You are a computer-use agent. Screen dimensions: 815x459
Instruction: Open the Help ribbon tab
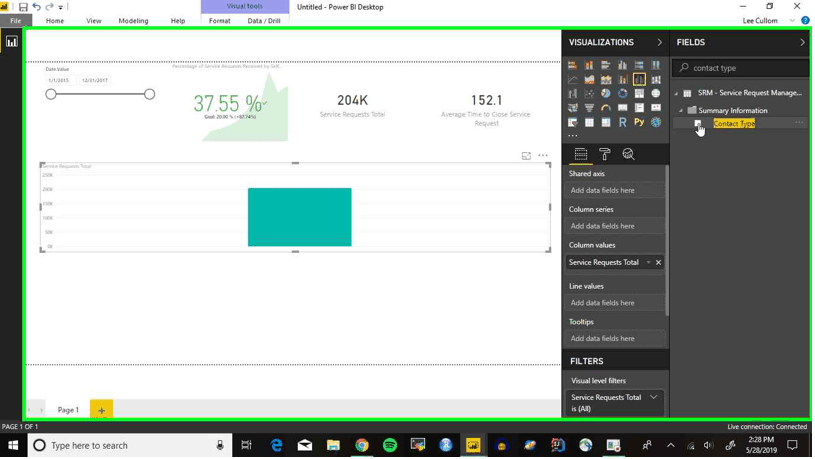(178, 21)
